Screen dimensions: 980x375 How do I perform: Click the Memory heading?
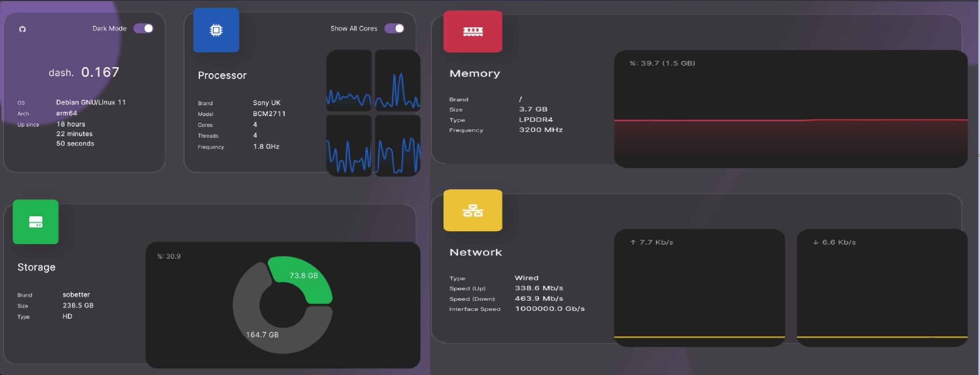click(475, 73)
